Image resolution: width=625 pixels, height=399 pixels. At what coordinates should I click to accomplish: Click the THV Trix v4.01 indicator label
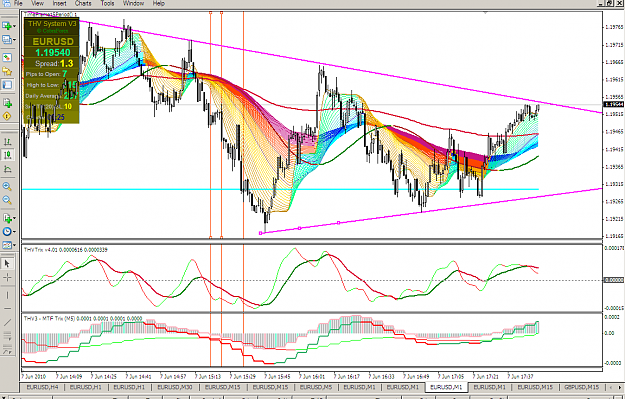click(65, 250)
